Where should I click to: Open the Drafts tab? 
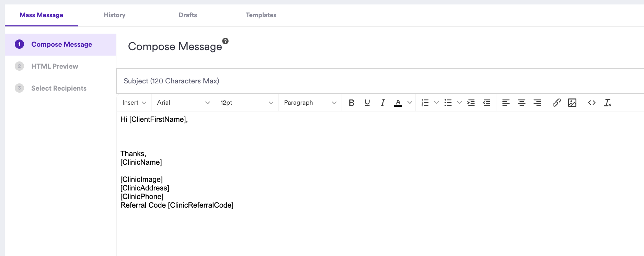click(x=188, y=15)
